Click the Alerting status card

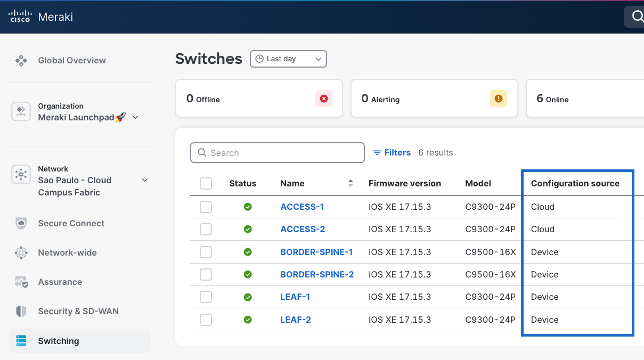tap(434, 99)
